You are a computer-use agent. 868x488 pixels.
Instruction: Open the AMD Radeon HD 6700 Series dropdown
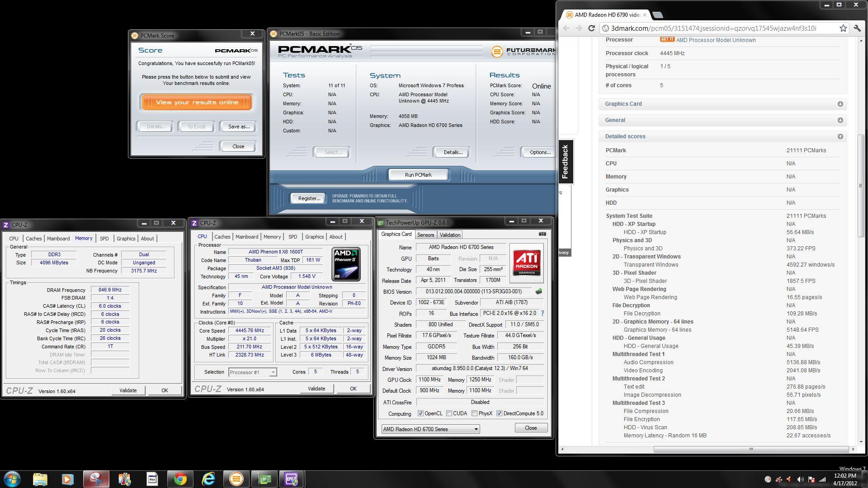[430, 429]
